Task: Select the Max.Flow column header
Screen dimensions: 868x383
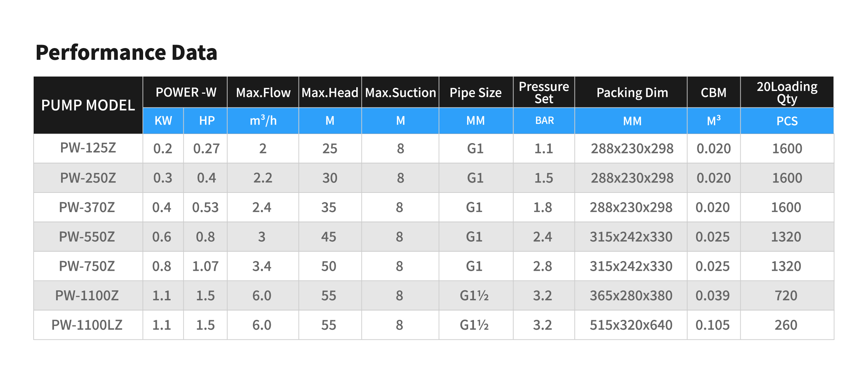Action: [x=263, y=92]
